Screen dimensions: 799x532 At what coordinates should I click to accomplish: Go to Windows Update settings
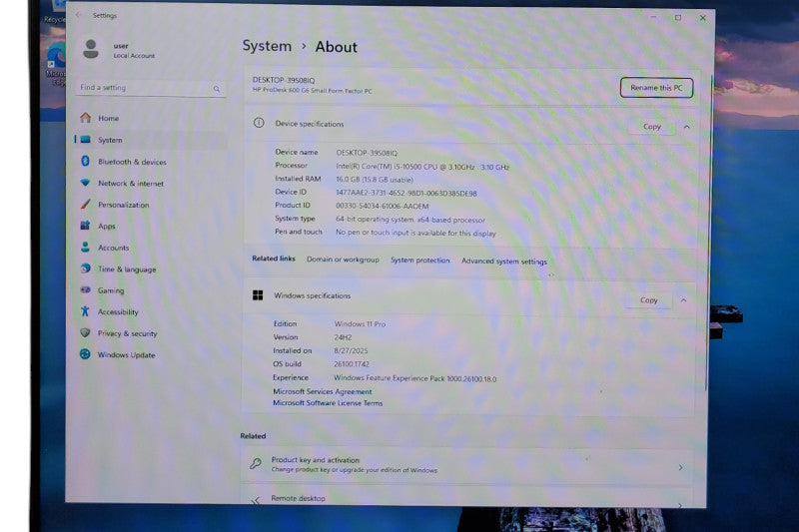pyautogui.click(x=127, y=355)
